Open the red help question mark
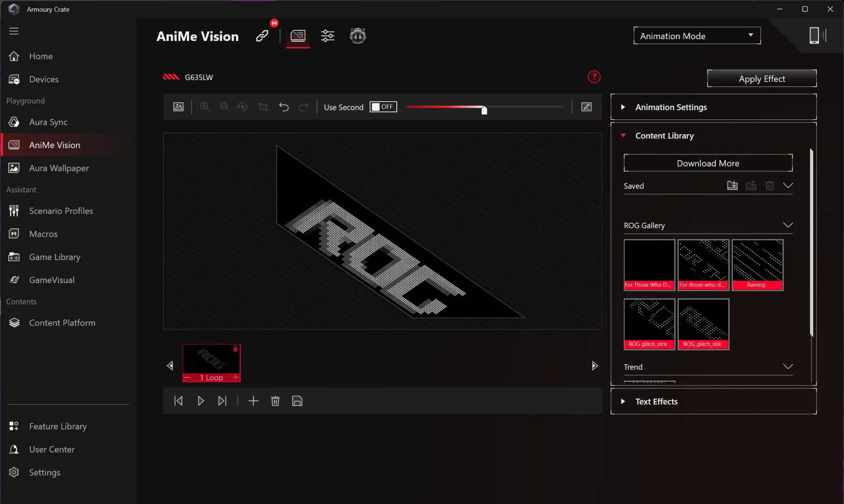This screenshot has width=844, height=504. tap(594, 77)
